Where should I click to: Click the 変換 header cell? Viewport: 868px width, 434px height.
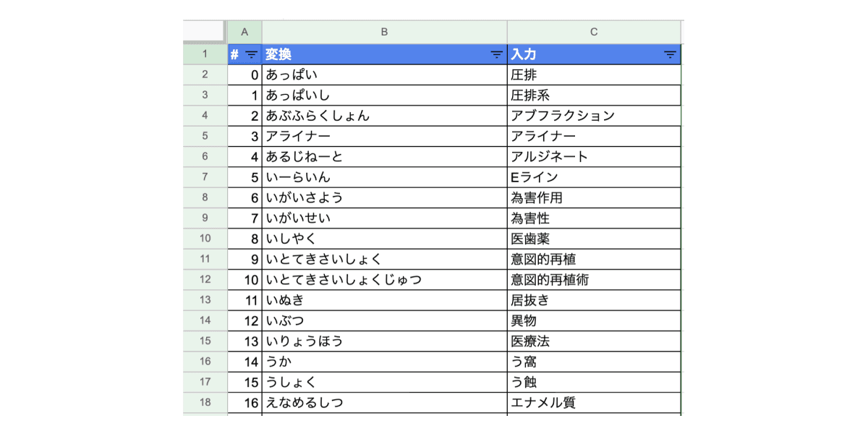pyautogui.click(x=385, y=54)
